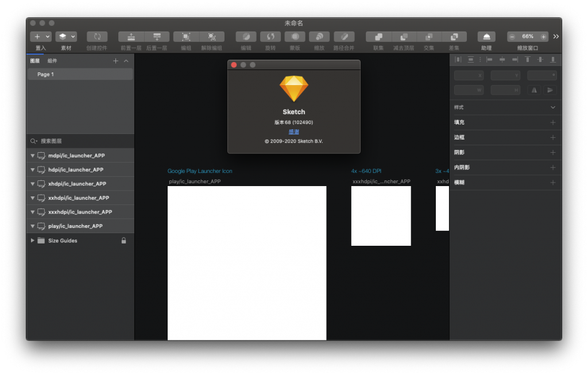Image resolution: width=588 pixels, height=375 pixels.
Task: Click the Rotate (旋转) toolbar icon
Action: click(270, 37)
